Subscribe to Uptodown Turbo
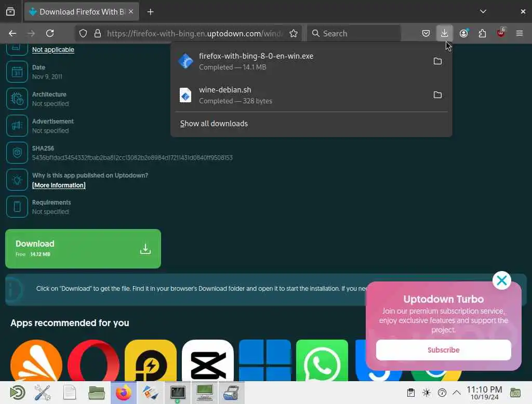This screenshot has width=532, height=404. pyautogui.click(x=444, y=349)
